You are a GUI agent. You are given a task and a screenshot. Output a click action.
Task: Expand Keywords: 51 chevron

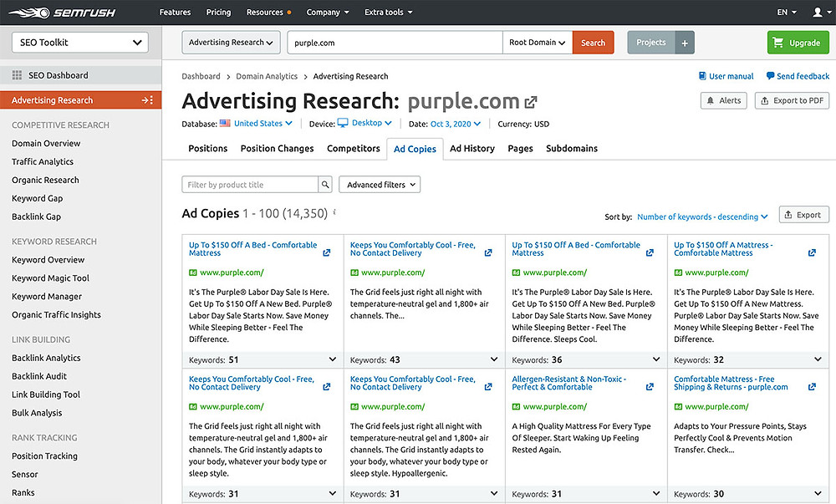332,359
